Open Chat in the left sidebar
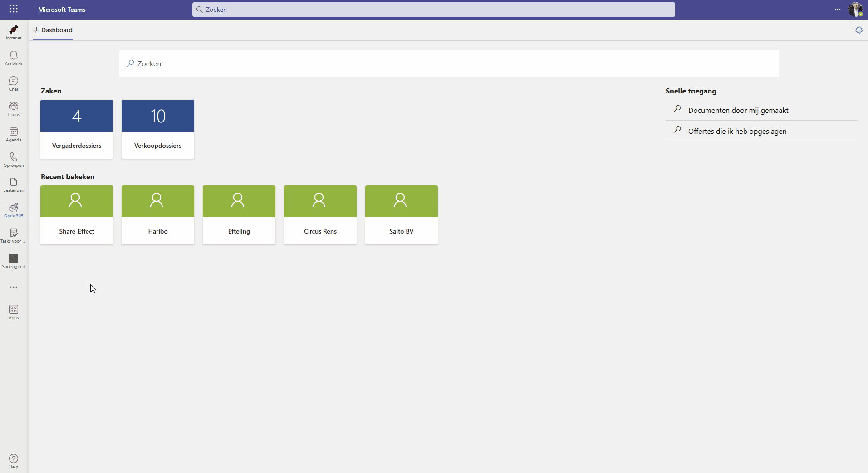 14,83
